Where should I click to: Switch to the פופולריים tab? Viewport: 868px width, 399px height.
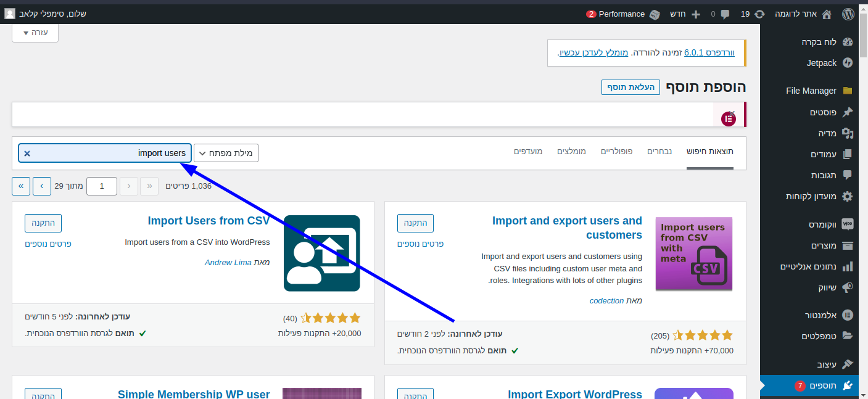coord(617,152)
